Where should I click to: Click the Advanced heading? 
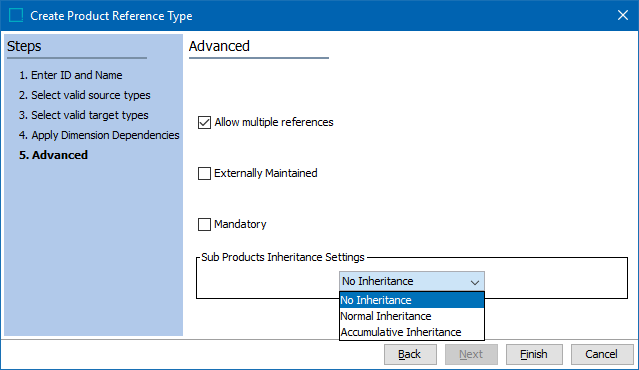coord(219,46)
